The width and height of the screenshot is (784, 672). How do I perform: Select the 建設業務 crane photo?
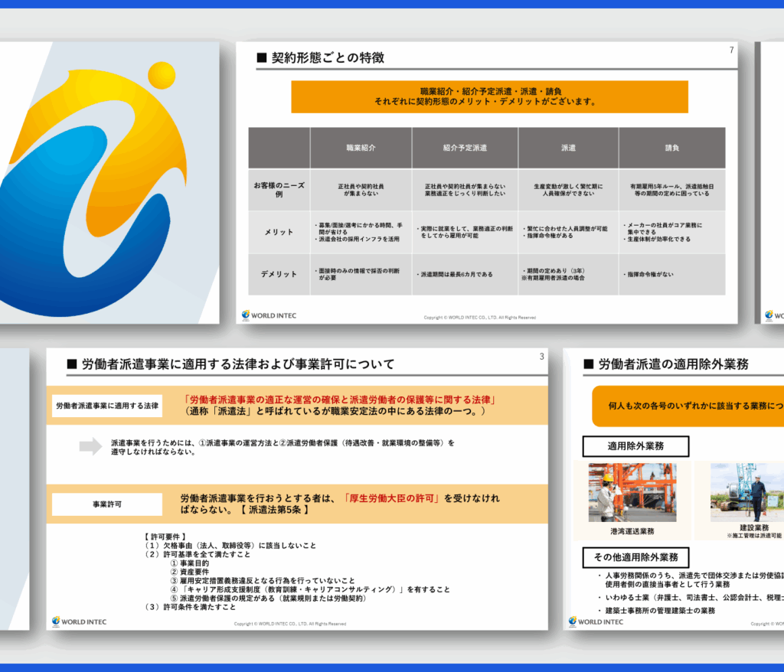[x=747, y=492]
